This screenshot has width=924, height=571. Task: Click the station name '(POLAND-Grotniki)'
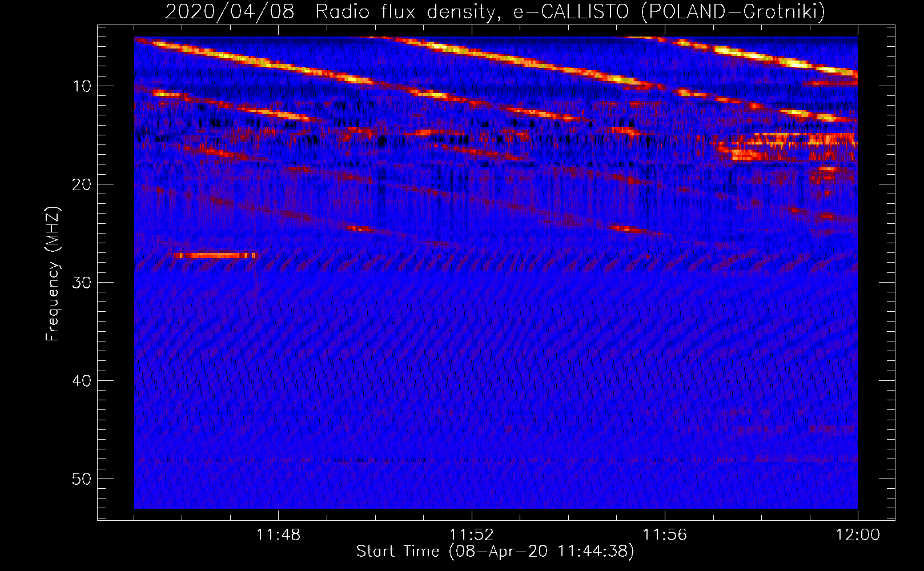click(733, 11)
